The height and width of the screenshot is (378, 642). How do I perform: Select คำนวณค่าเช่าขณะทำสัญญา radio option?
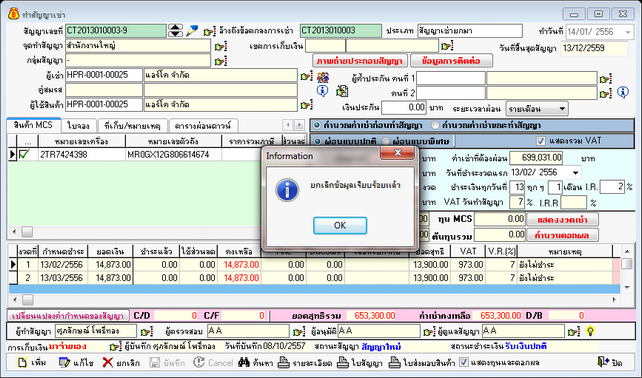(x=435, y=125)
